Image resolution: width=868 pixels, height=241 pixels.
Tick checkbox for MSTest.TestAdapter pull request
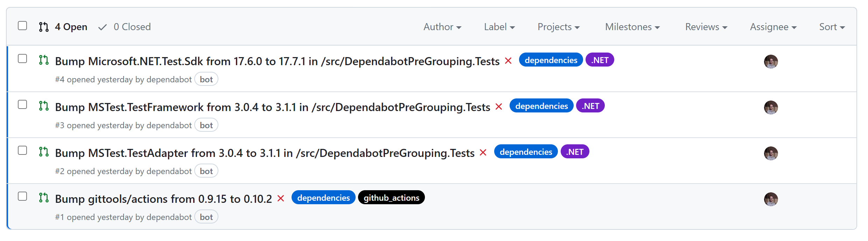[x=22, y=150]
